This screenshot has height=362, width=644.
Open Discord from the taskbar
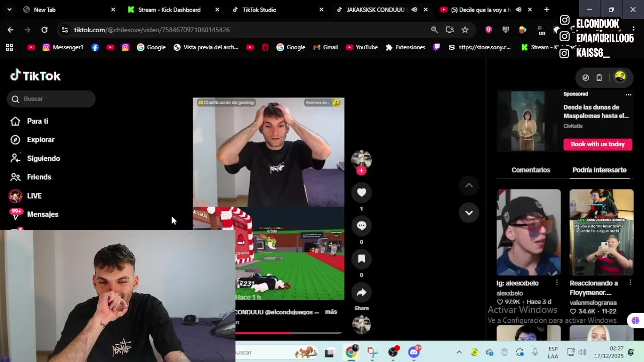click(414, 352)
